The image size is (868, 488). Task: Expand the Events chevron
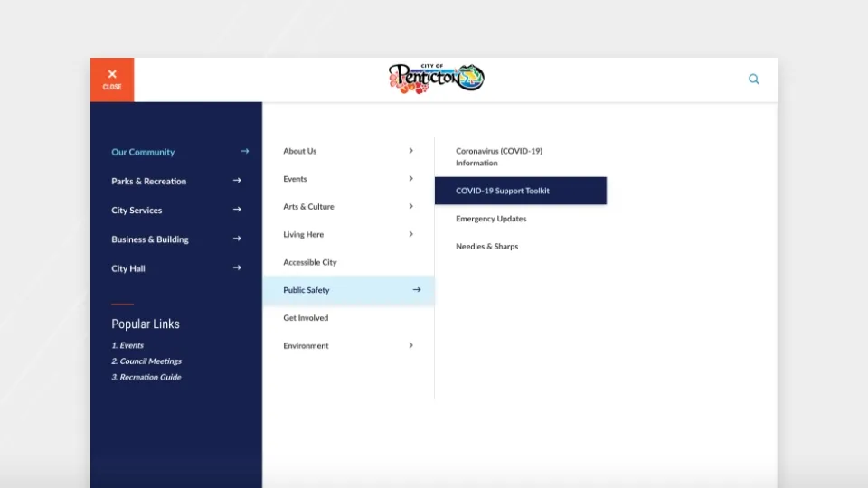coord(410,179)
